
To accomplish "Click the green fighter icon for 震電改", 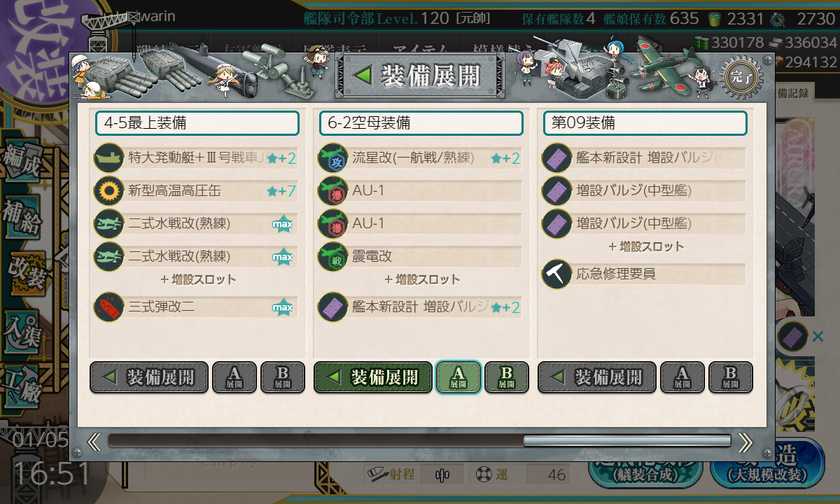I will tap(332, 255).
